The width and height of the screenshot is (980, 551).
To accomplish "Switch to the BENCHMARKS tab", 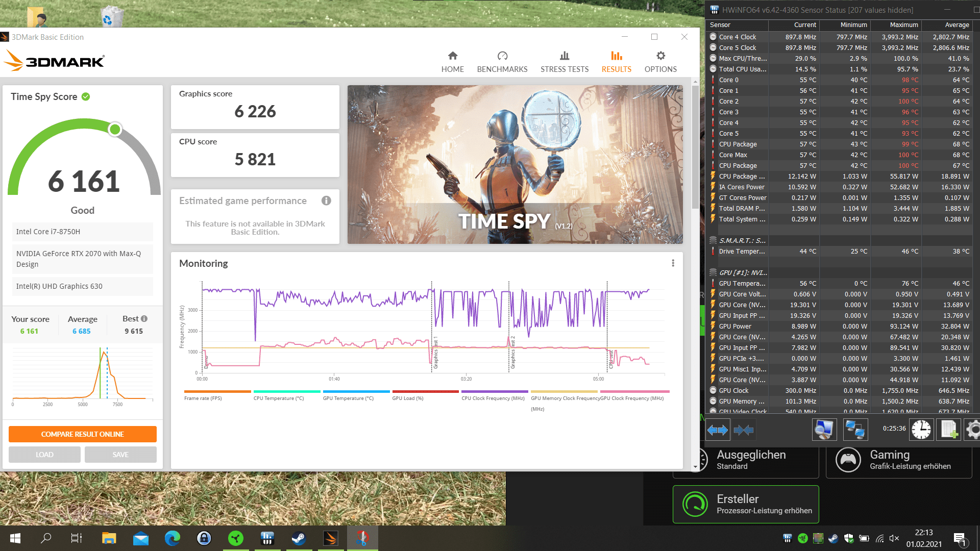I will (x=502, y=62).
